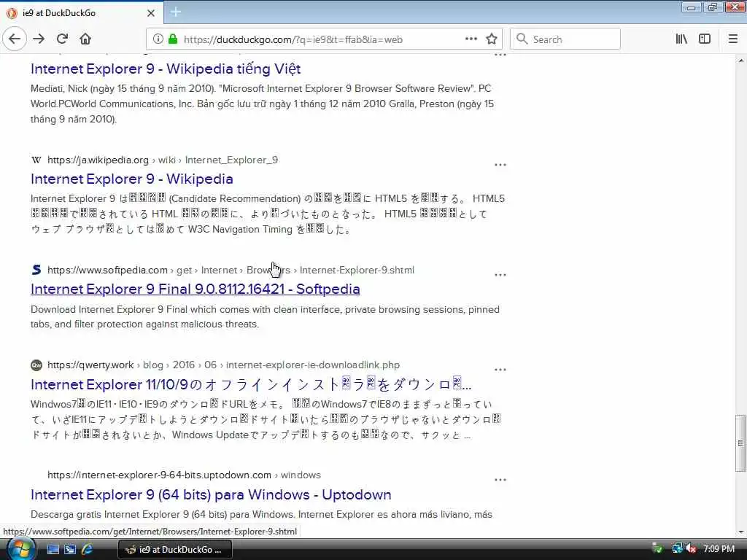Click the page scrollbar thumb
Image resolution: width=747 pixels, height=560 pixels.
tap(740, 443)
